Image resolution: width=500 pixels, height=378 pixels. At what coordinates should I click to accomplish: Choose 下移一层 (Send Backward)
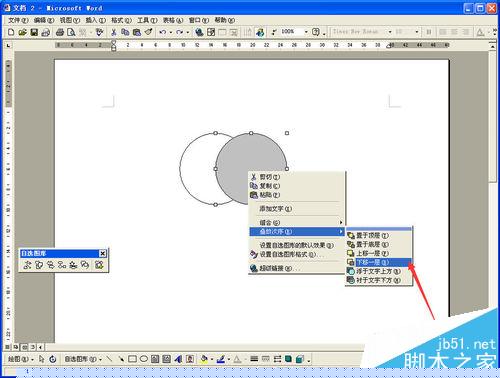pos(379,262)
